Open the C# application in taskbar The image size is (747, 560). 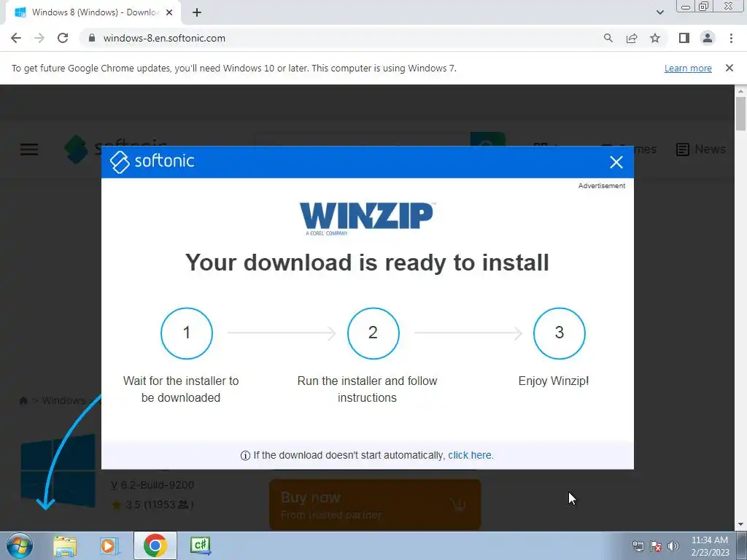(200, 545)
